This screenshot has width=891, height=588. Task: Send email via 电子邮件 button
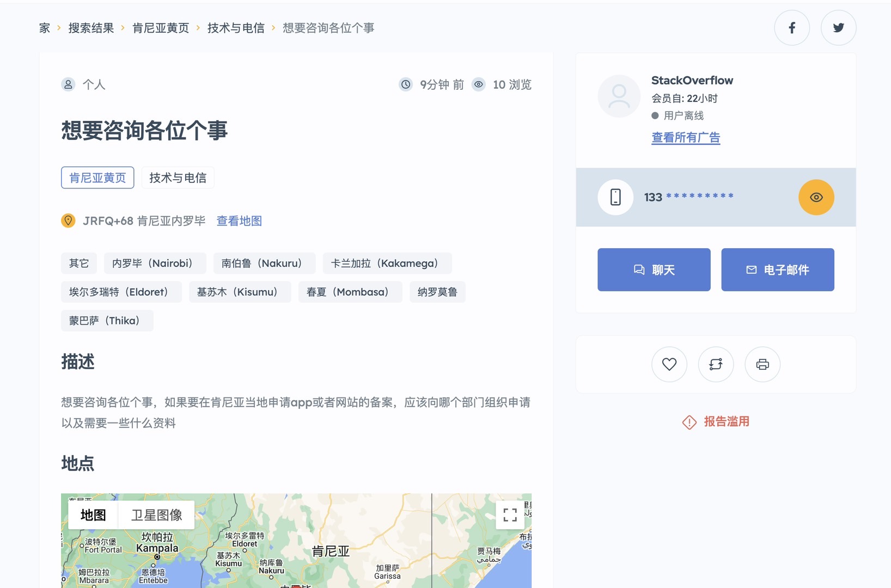click(x=777, y=269)
